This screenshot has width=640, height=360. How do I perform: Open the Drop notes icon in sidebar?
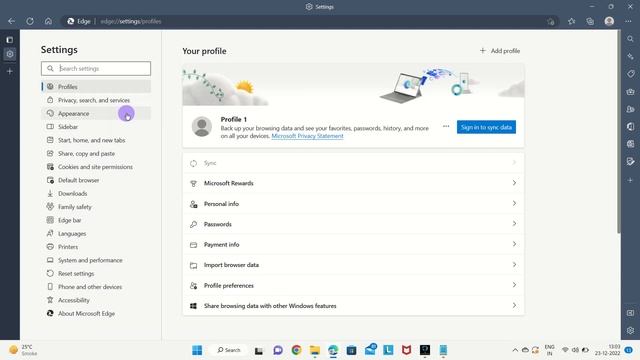(630, 162)
